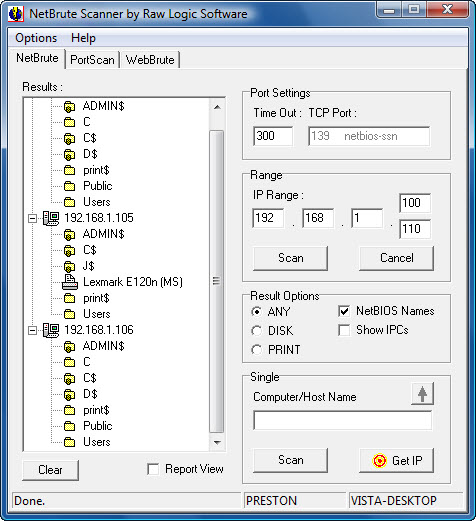Uncheck the NetBIOS Names checkbox
Viewport: 476px width, 521px height.
[344, 311]
